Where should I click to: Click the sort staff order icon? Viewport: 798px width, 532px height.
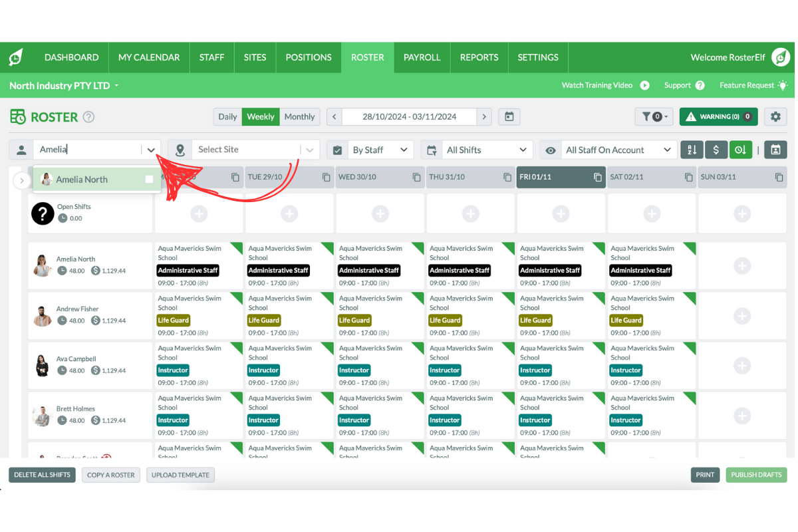692,150
